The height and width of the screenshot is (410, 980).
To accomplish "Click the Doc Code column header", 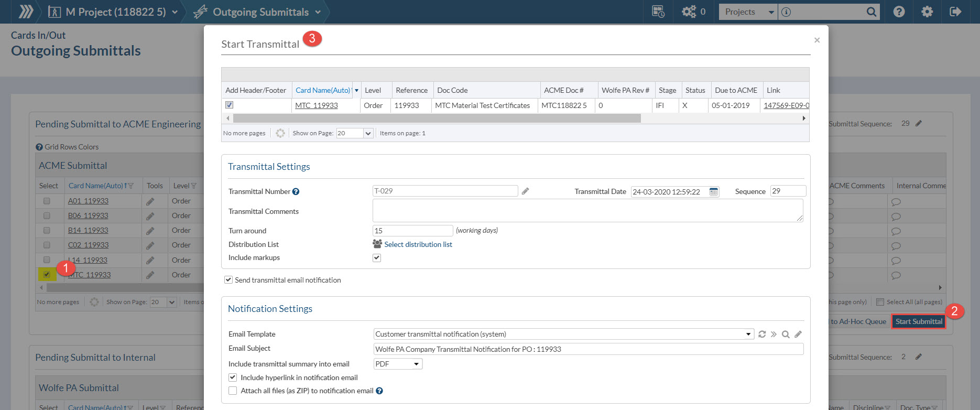I will 452,90.
